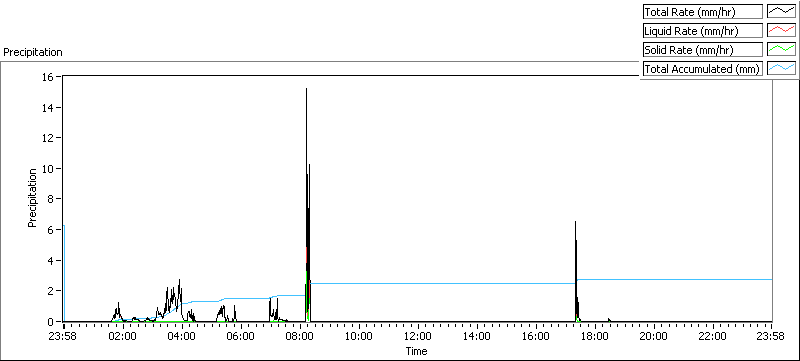Click the 04:00 time axis label

pyautogui.click(x=182, y=336)
